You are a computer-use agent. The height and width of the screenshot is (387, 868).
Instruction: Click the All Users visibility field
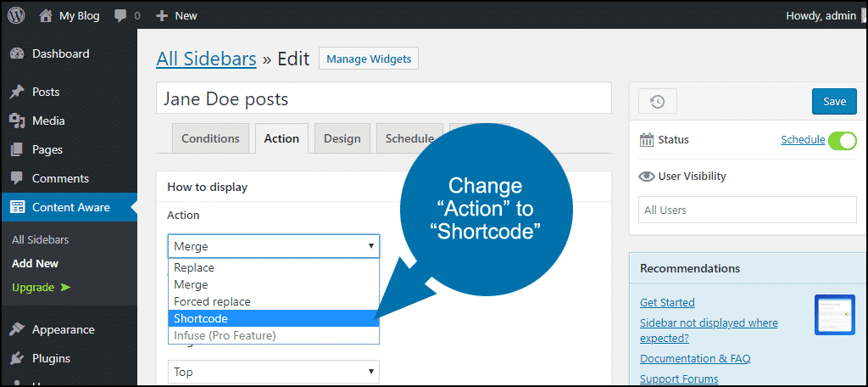[x=748, y=210]
